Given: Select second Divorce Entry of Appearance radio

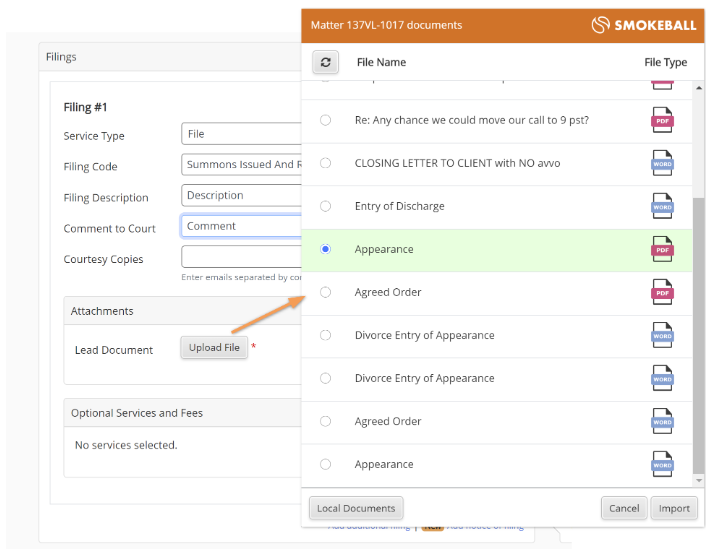Looking at the screenshot, I should [326, 378].
